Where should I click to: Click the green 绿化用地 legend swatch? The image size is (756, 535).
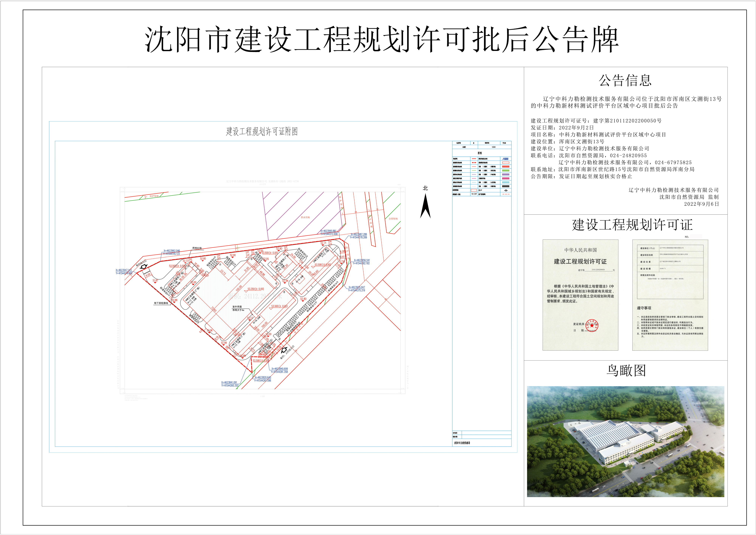pyautogui.click(x=506, y=171)
